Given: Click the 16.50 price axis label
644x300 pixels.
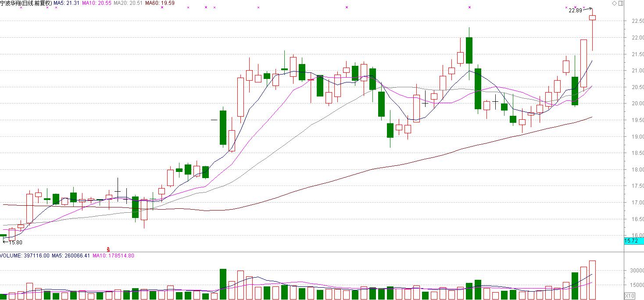Looking at the screenshot, I should (x=637, y=219).
